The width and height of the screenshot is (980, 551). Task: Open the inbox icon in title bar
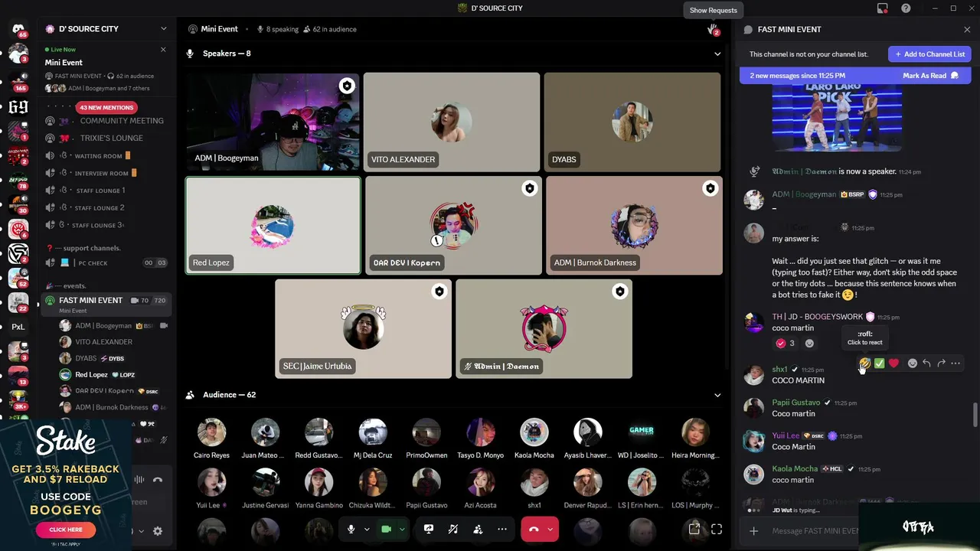coord(883,8)
